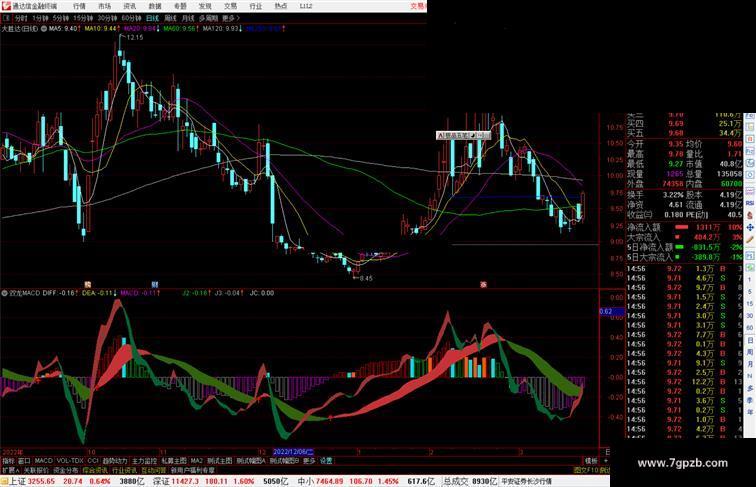
Task: Expand the 扩展 panel toggle
Action: click(10, 470)
